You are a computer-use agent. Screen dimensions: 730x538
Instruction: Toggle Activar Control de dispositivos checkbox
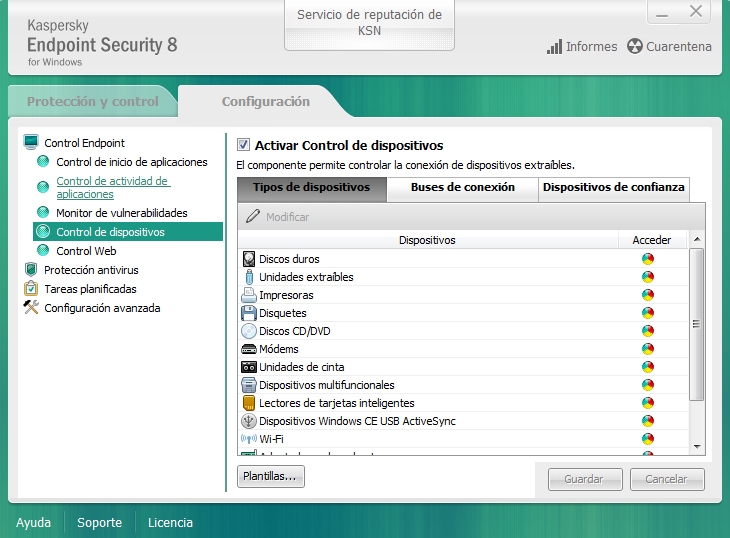pyautogui.click(x=243, y=145)
